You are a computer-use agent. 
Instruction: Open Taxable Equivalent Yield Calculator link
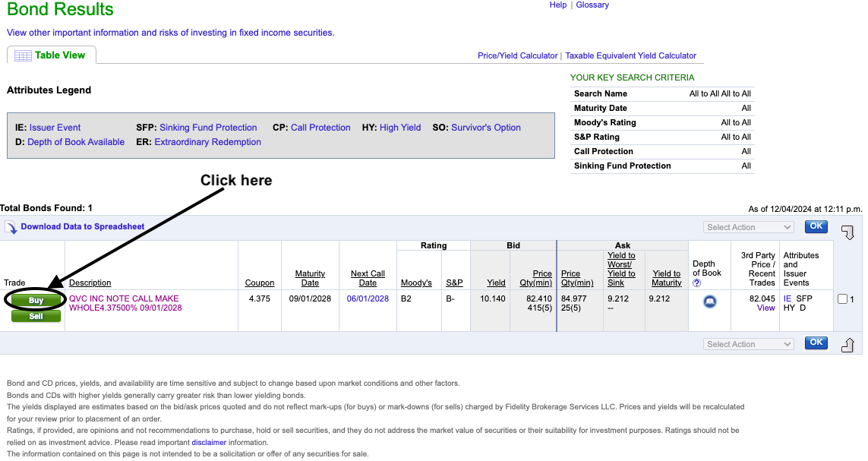click(630, 56)
